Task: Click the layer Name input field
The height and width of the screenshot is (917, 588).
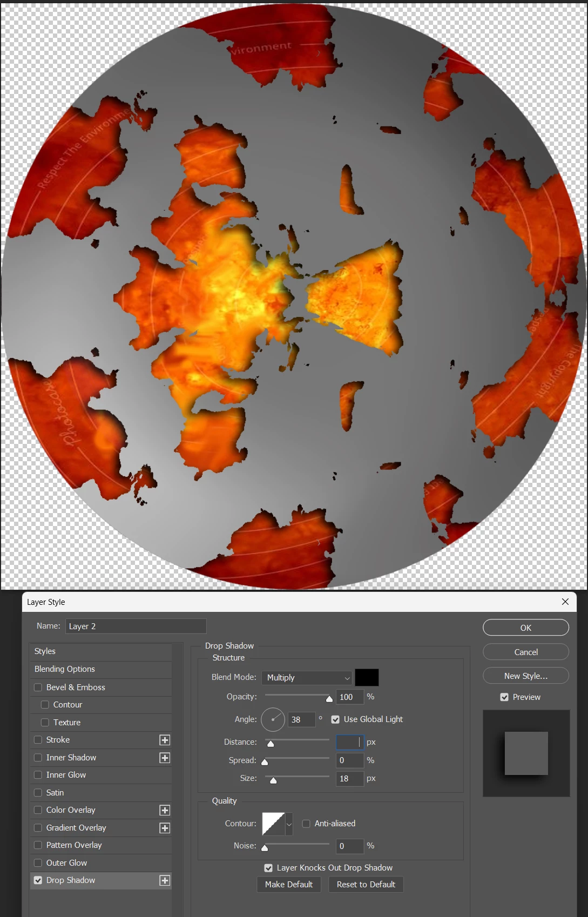Action: 136,626
